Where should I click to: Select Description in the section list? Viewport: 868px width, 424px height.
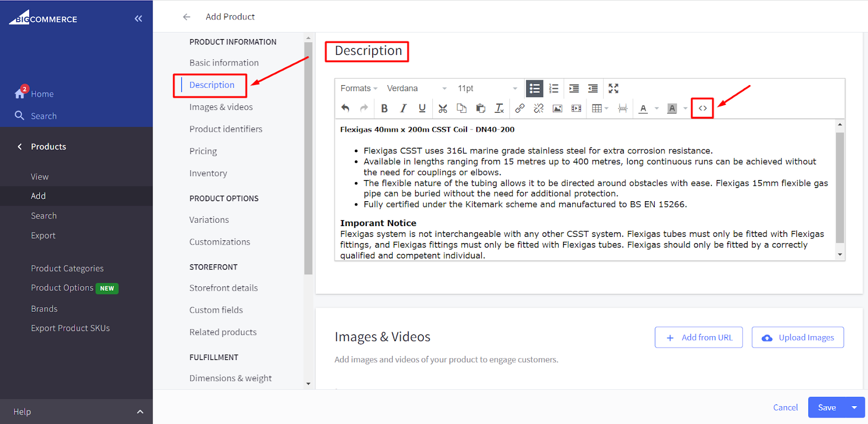click(212, 85)
